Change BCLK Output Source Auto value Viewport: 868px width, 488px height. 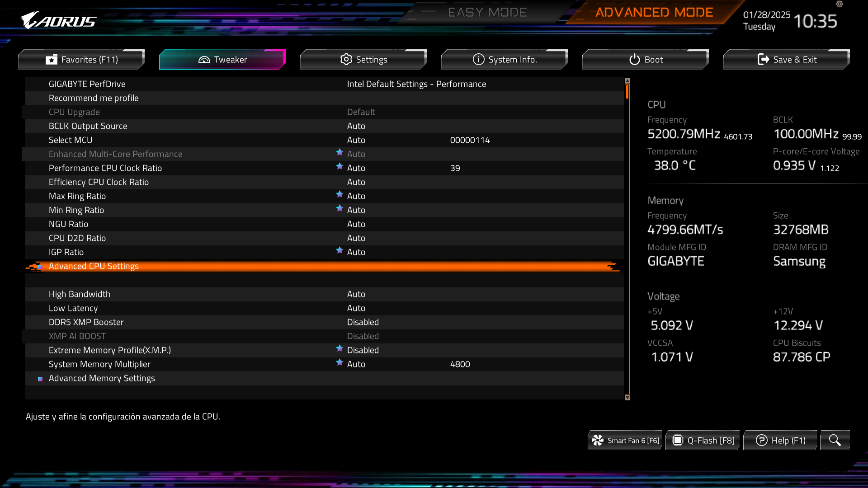[356, 126]
